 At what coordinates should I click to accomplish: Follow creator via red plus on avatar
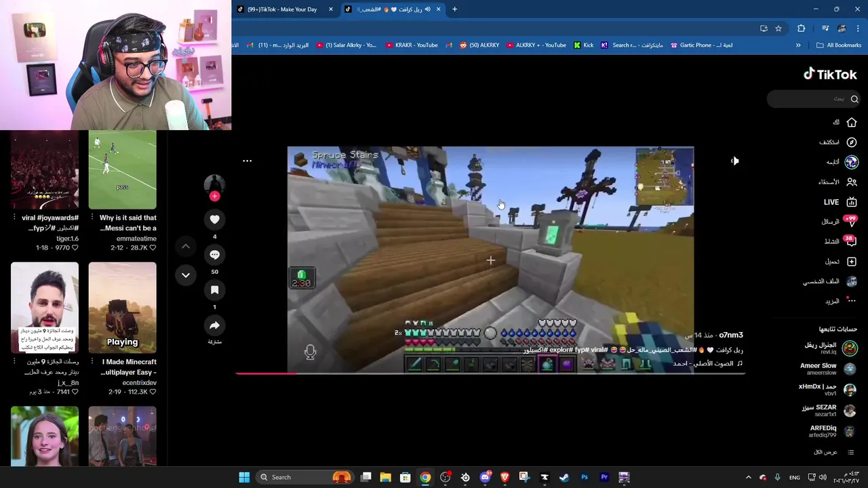point(214,196)
